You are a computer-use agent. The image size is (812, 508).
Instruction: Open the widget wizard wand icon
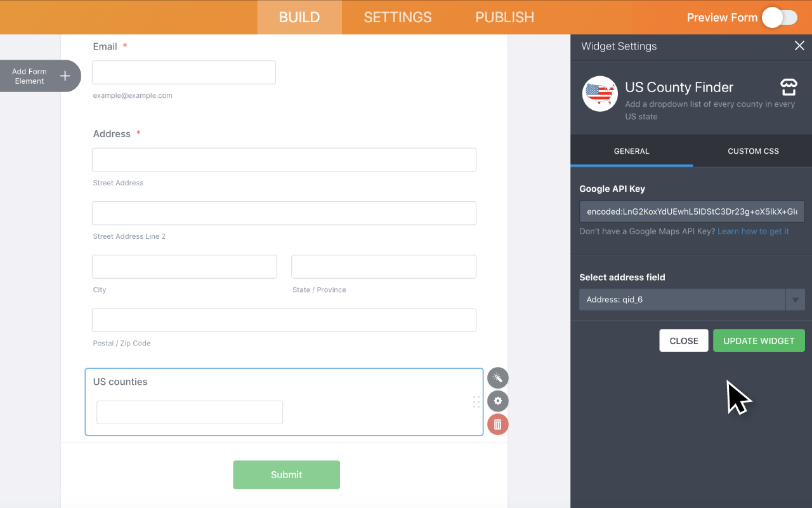[x=498, y=378]
